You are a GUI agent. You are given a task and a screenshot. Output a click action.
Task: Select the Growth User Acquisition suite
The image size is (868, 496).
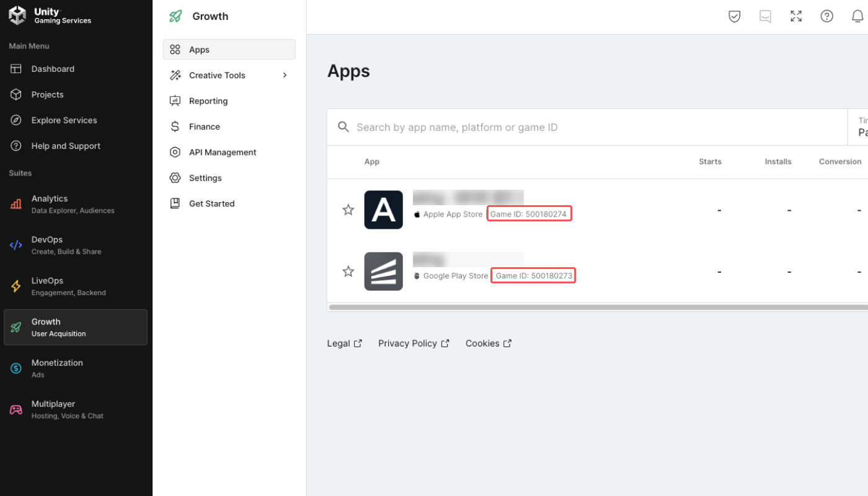click(x=76, y=327)
